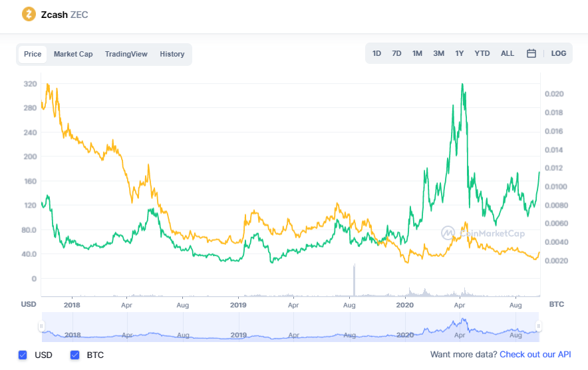Image resolution: width=588 pixels, height=370 pixels.
Task: Click the 0.020 BTC axis value
Action: pos(554,94)
